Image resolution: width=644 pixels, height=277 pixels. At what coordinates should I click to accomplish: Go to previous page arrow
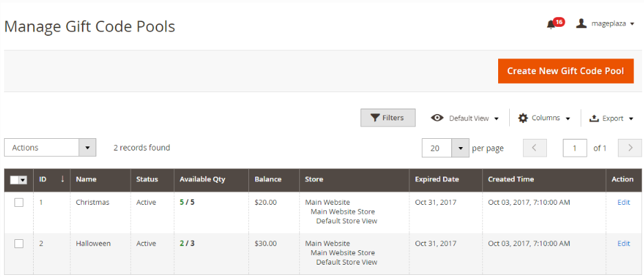tap(535, 148)
